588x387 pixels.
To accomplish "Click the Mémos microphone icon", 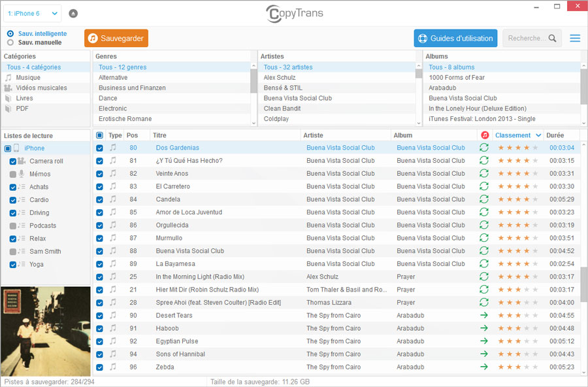I will pos(22,174).
